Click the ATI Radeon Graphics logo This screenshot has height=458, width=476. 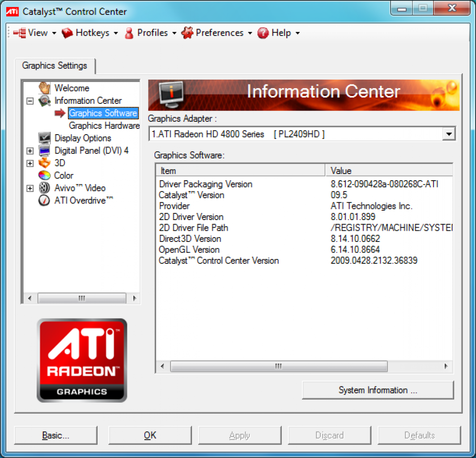[x=82, y=360]
